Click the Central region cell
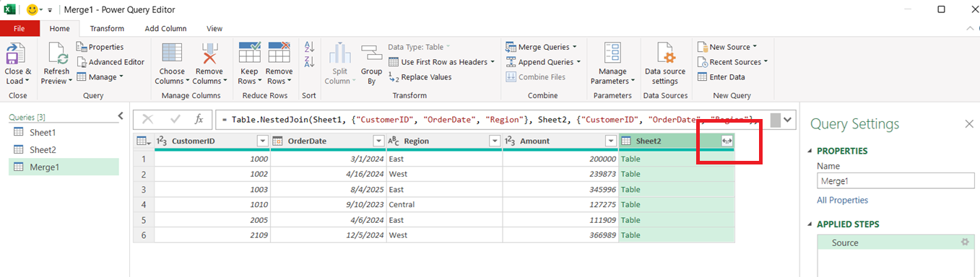980x277 pixels. 444,205
